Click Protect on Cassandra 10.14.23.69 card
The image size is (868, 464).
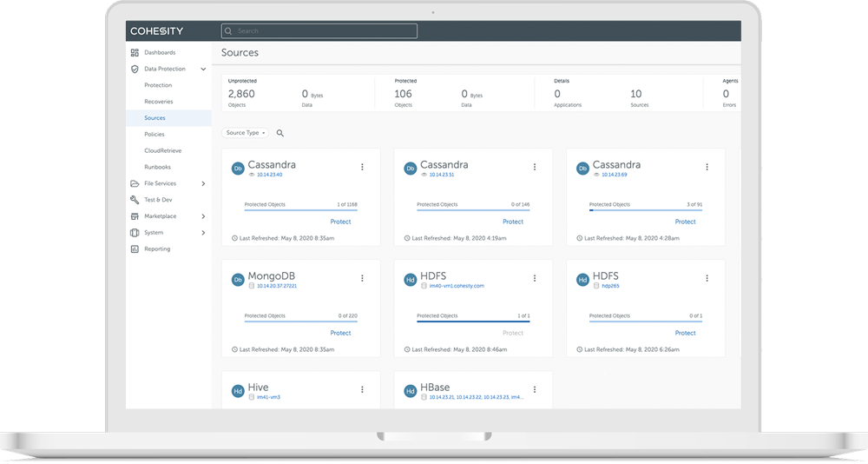tap(685, 222)
